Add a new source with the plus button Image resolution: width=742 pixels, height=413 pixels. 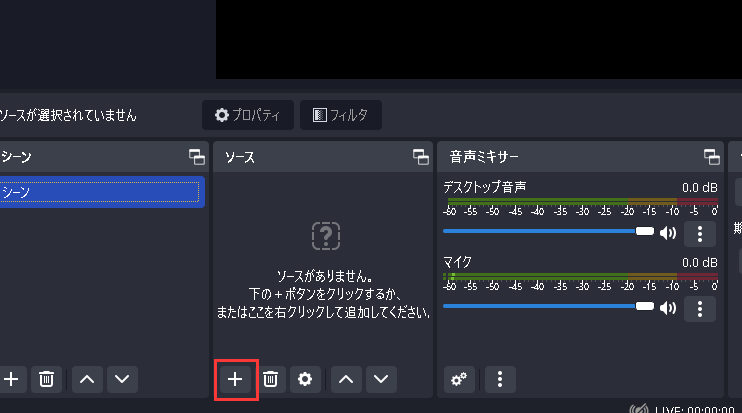coord(235,379)
